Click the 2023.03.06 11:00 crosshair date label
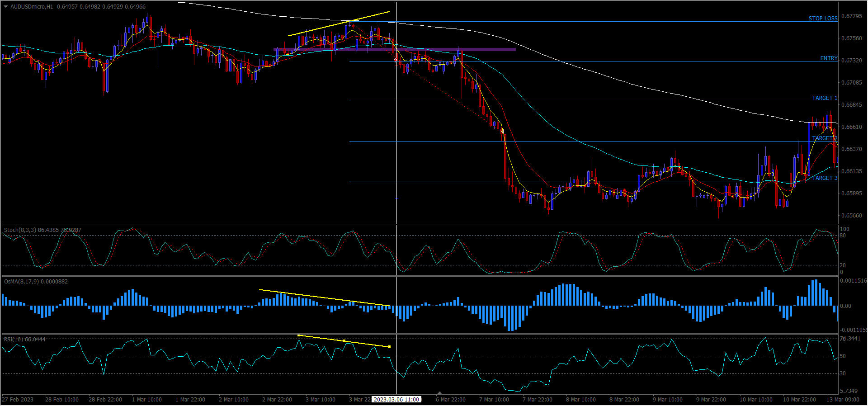Screen dimensions: 868x406 pos(396,400)
